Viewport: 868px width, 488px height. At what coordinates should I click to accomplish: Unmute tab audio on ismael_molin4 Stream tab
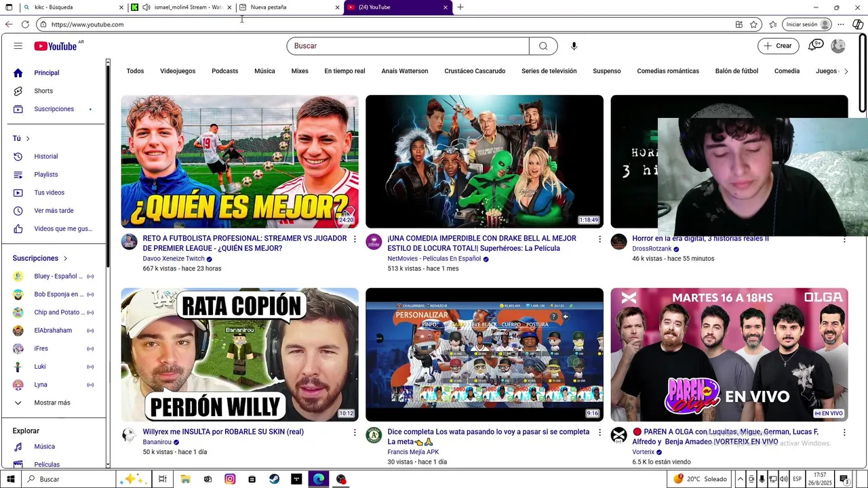(x=146, y=7)
